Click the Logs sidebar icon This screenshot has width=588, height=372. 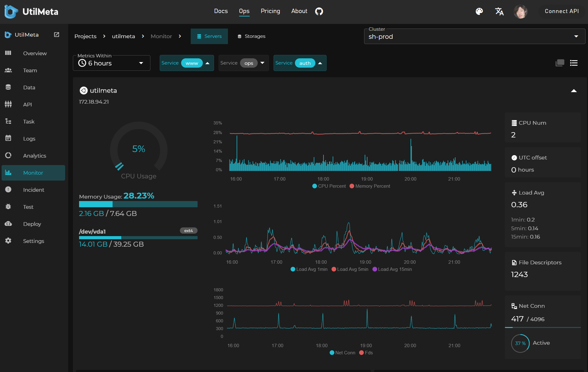[8, 138]
